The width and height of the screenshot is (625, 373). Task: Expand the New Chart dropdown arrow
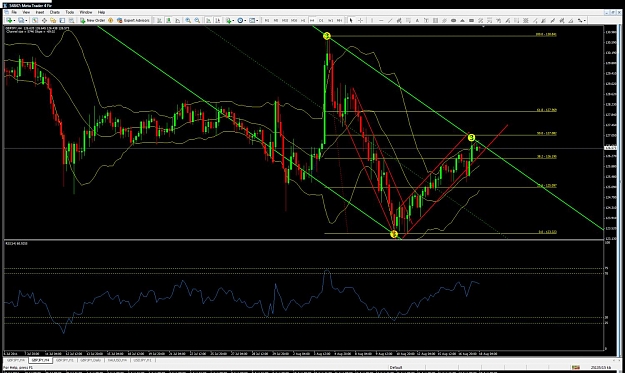click(14, 20)
